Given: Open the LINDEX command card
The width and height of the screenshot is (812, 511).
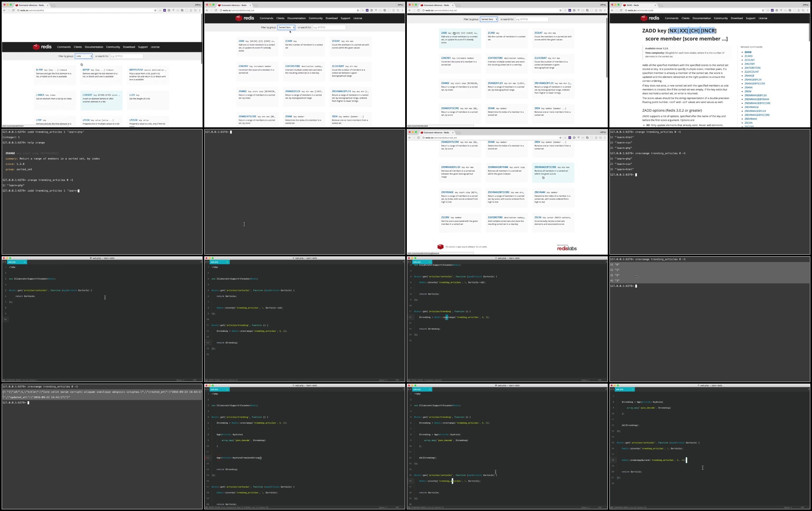Looking at the screenshot, I should pyautogui.click(x=55, y=100).
